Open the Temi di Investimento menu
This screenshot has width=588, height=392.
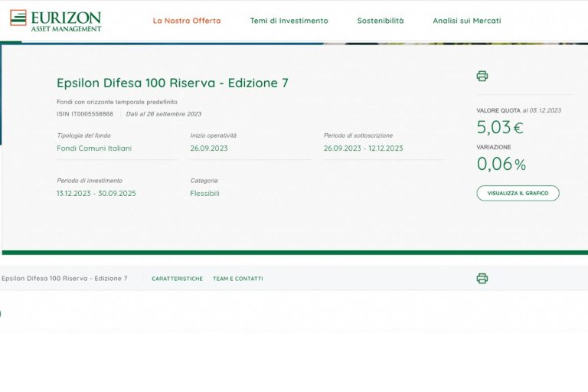tap(289, 21)
